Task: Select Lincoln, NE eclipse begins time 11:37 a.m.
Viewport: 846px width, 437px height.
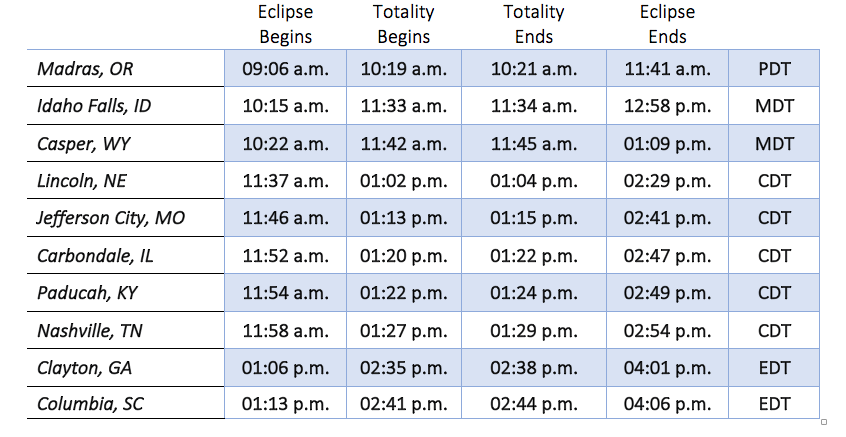Action: pyautogui.click(x=285, y=181)
